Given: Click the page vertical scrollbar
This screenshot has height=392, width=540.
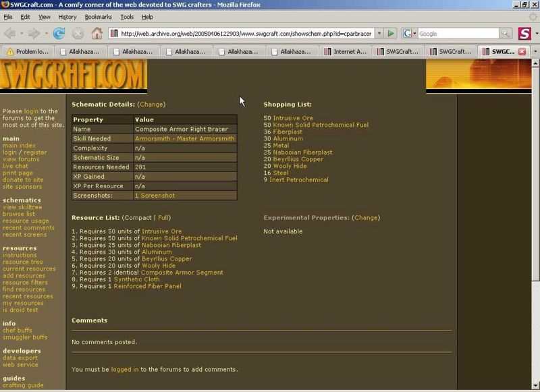Looking at the screenshot, I should click(x=535, y=202).
